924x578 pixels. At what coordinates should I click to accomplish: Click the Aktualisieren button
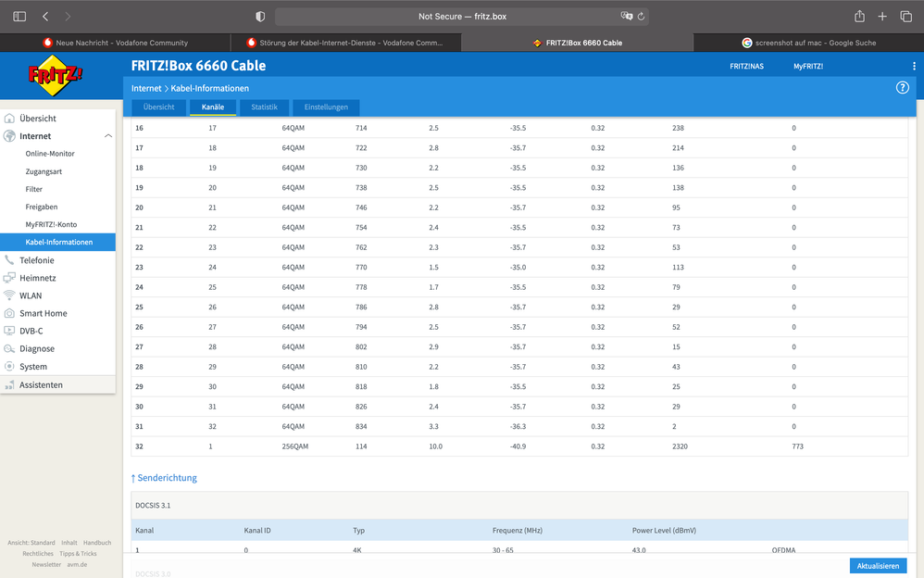(878, 566)
